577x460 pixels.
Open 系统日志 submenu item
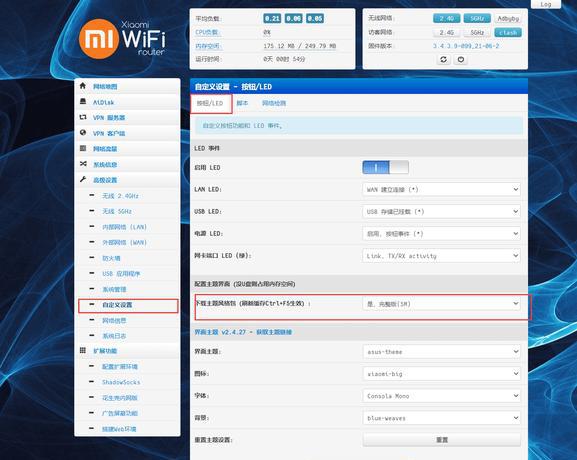point(114,336)
